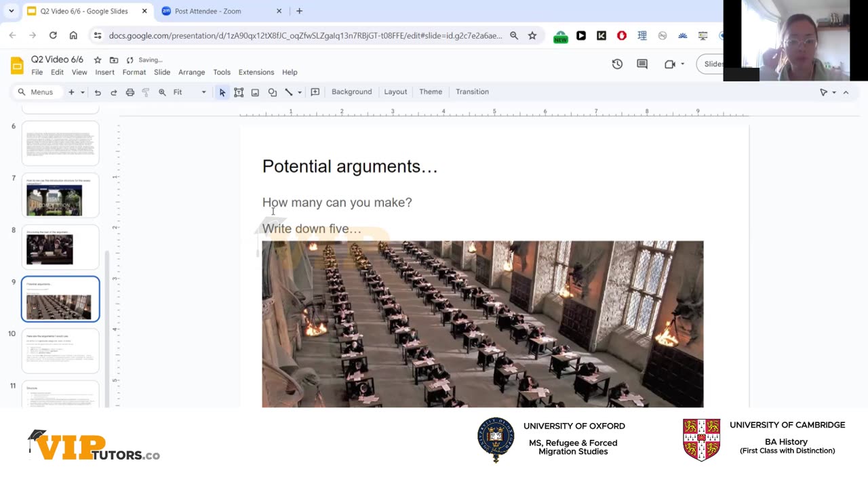The height and width of the screenshot is (488, 868).
Task: Select the Text box tool
Action: tap(239, 92)
